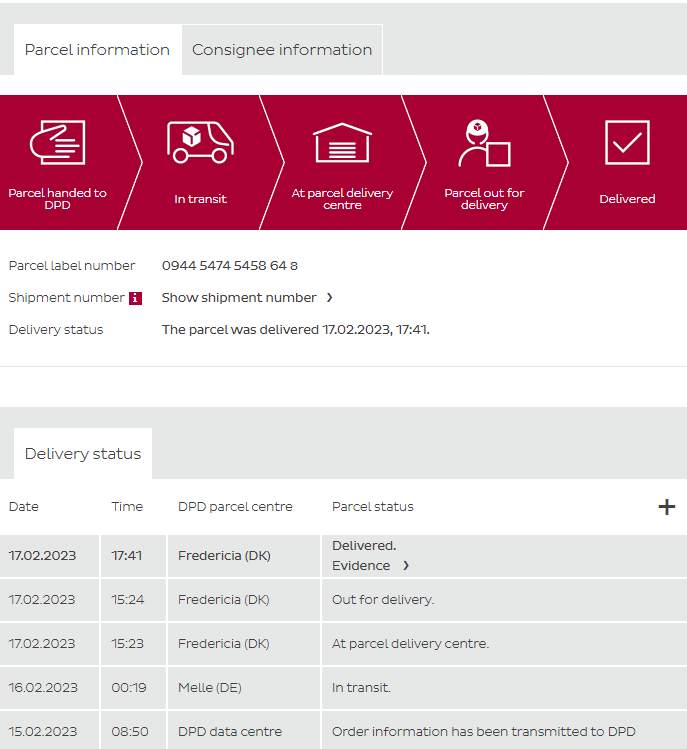Open the Delivery status tab
Viewport: 687px width, 749px height.
click(x=83, y=454)
